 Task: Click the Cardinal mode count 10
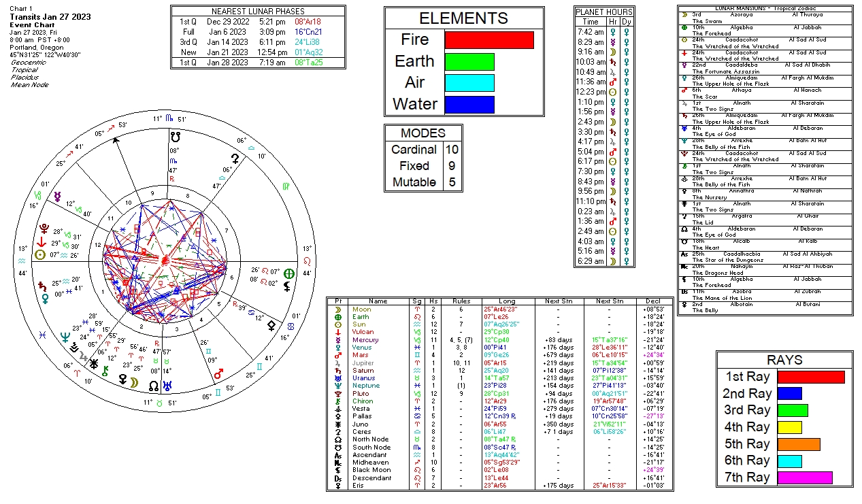[x=451, y=150]
